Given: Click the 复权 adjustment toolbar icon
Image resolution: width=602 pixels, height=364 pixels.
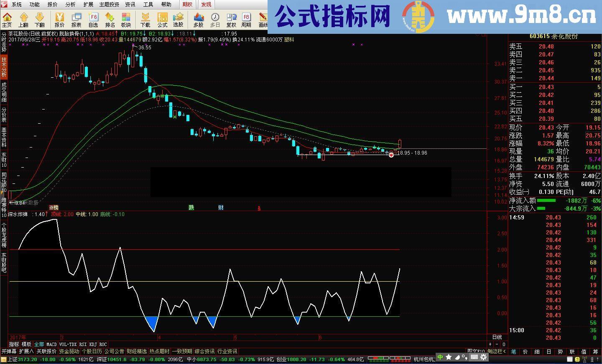Looking at the screenshot, I should [x=231, y=20].
